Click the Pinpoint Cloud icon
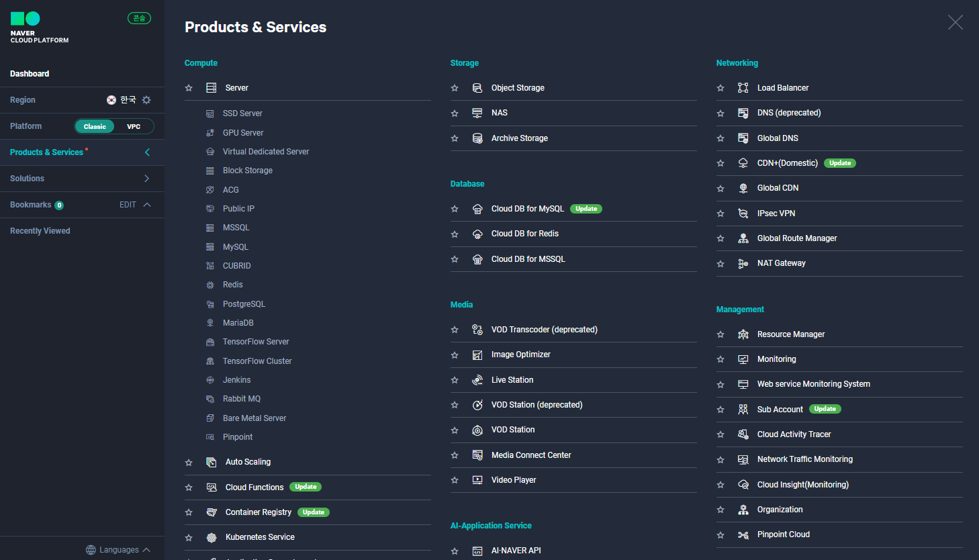The height and width of the screenshot is (560, 979). pyautogui.click(x=743, y=534)
